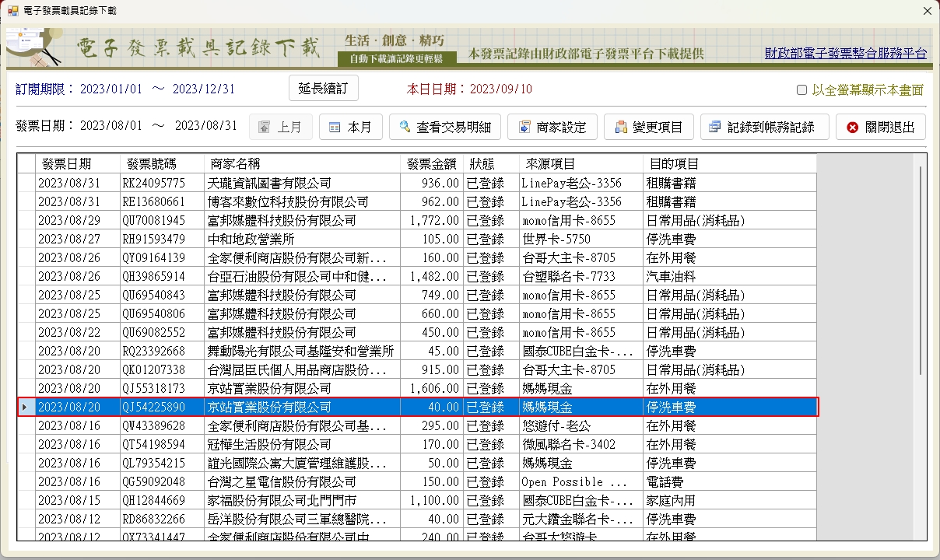Enable 以全螢幕顯示本畫面 checkbox
The width and height of the screenshot is (940, 560).
[x=801, y=90]
